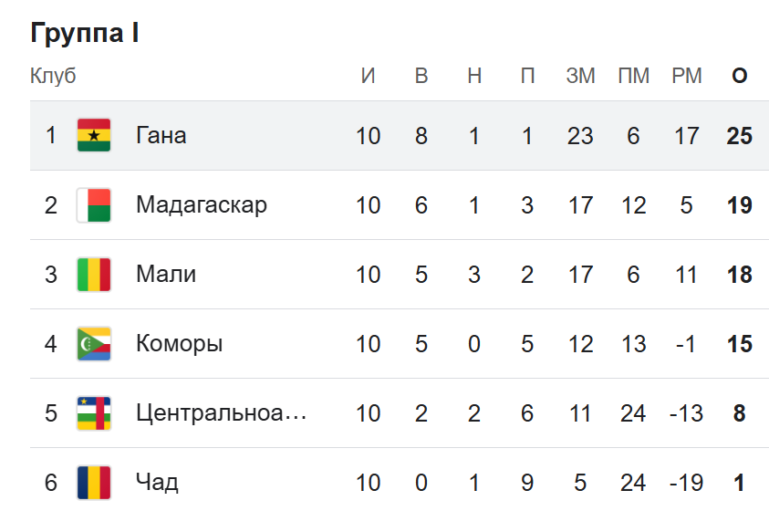Image resolution: width=769 pixels, height=532 pixels.
Task: Click the Mali flag icon
Action: tap(94, 275)
